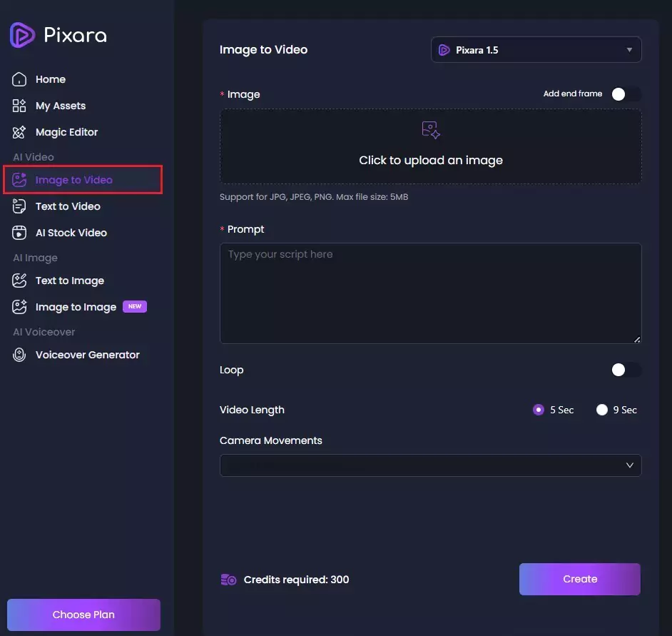Click the Pixara logo icon
Viewport: 672px width, 636px height.
tap(22, 35)
